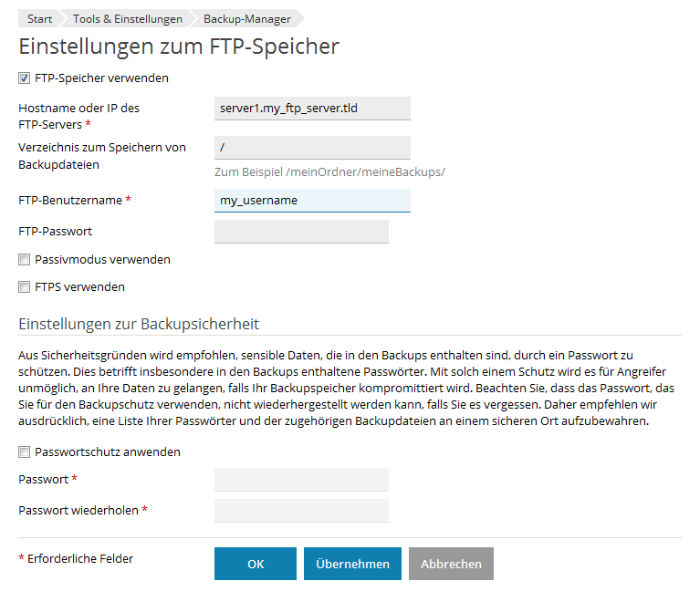Image resolution: width=700 pixels, height=602 pixels.
Task: Focus the FTP-Passwort field
Action: (301, 232)
